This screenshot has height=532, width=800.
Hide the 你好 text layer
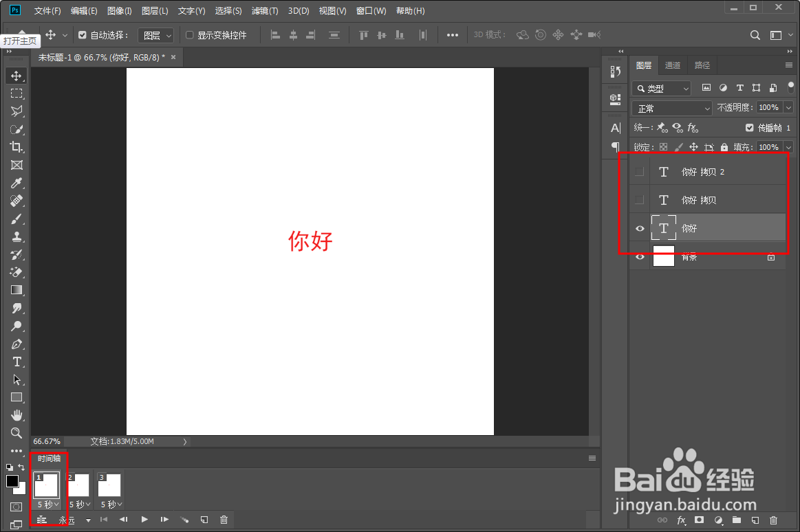tap(639, 228)
